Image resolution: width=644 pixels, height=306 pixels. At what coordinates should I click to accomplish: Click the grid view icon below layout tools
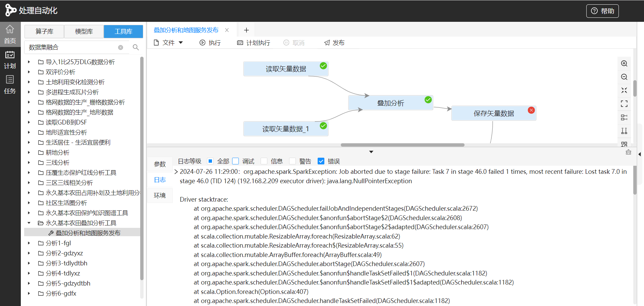point(624,144)
